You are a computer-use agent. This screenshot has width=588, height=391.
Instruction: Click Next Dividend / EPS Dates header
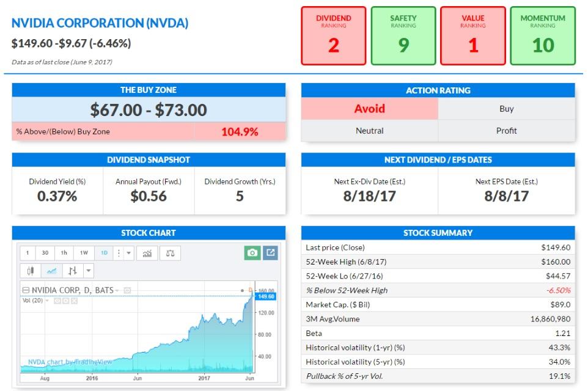tap(438, 159)
